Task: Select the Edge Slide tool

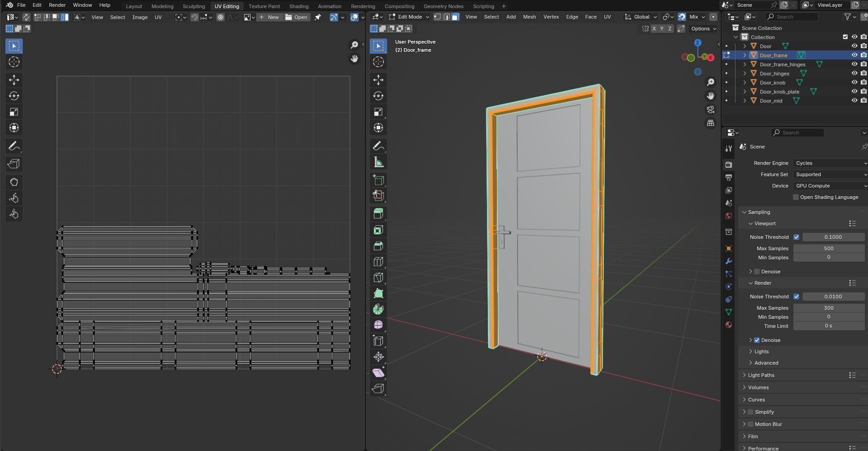Action: tap(378, 341)
